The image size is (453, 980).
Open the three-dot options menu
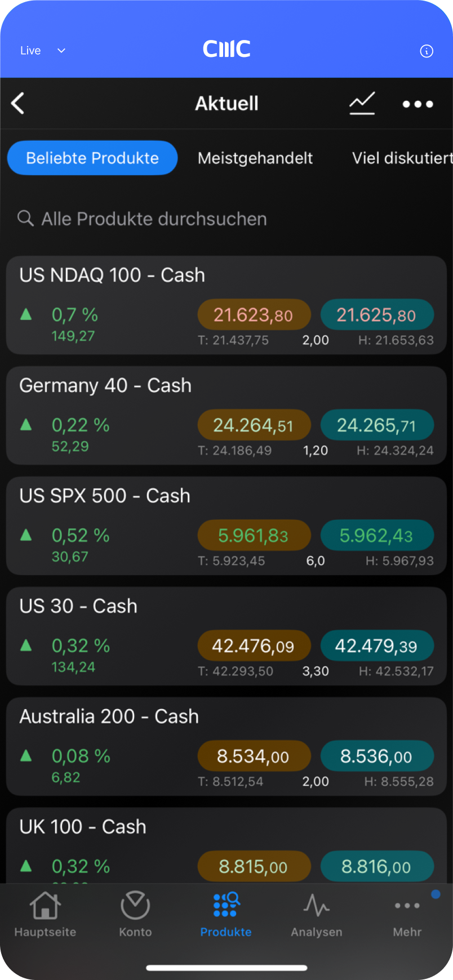[418, 104]
